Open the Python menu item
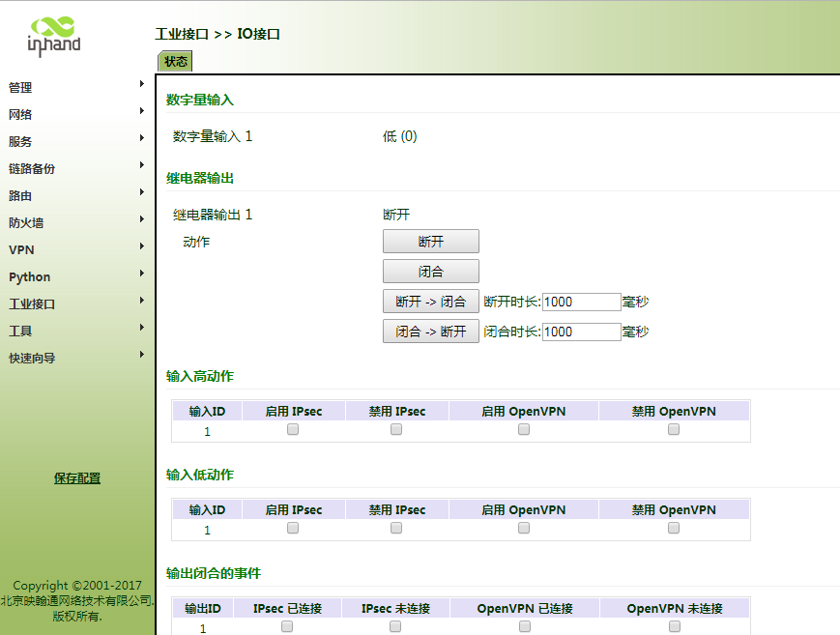The image size is (840, 635). coord(29,276)
